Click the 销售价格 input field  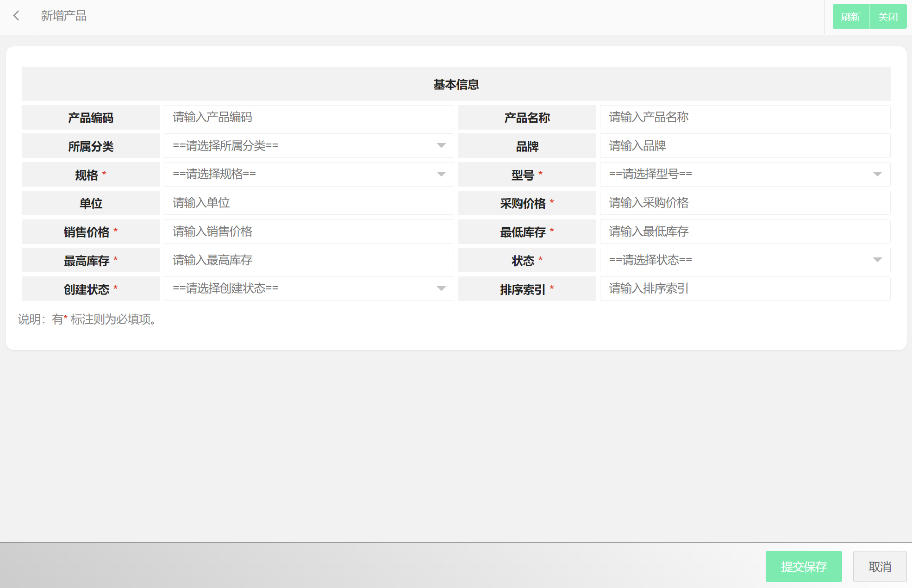click(x=308, y=232)
